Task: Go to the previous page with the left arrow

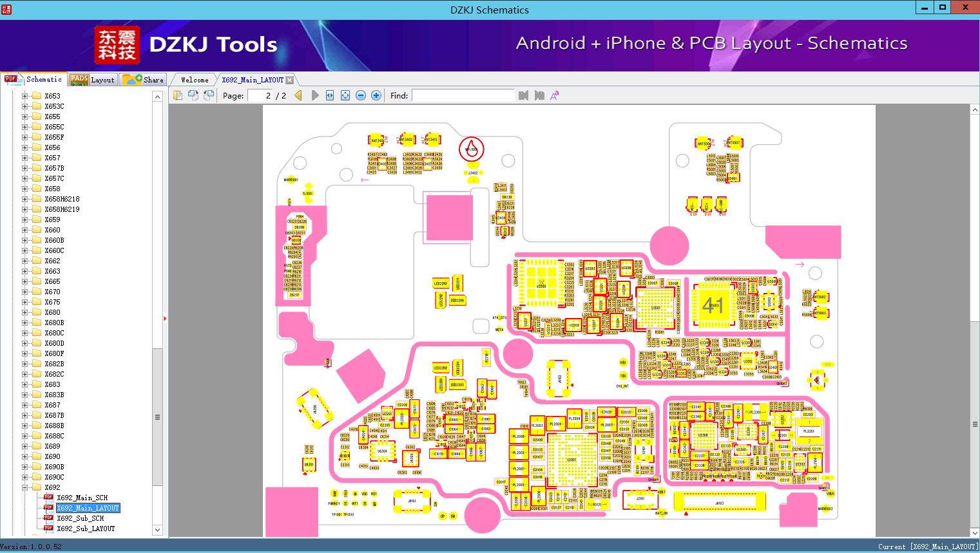Action: pyautogui.click(x=298, y=95)
